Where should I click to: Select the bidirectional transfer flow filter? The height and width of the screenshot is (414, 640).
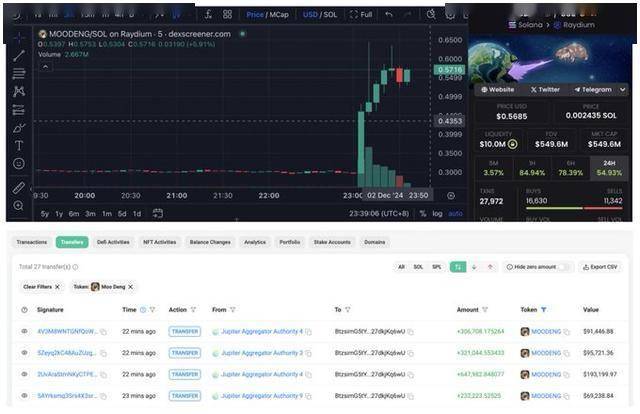(x=458, y=267)
